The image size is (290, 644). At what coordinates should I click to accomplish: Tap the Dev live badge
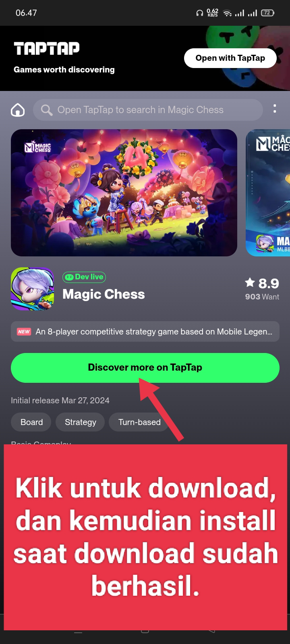pos(84,277)
